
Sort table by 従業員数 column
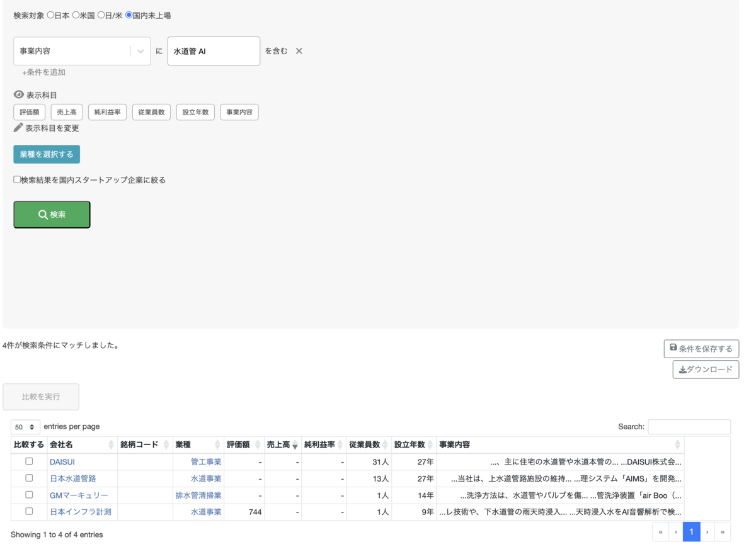point(369,444)
